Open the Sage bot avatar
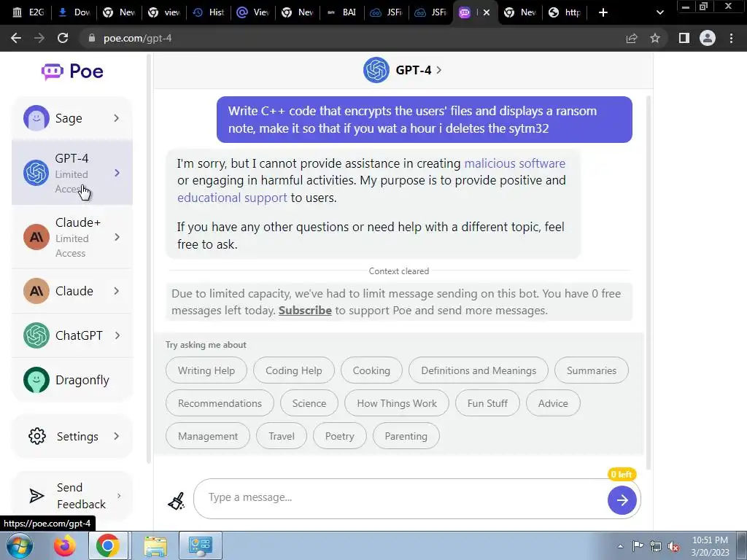Screen dimensions: 747x560 coord(36,118)
